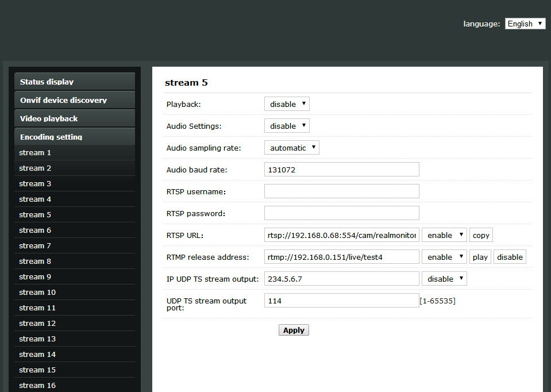Open the language dropdown set to English

(x=525, y=24)
